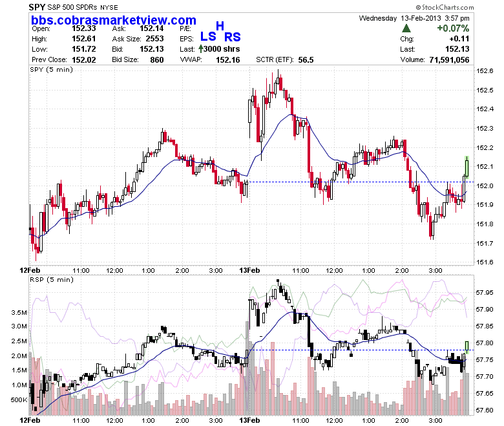Click the 3000 shrs last trade text

tap(222, 49)
